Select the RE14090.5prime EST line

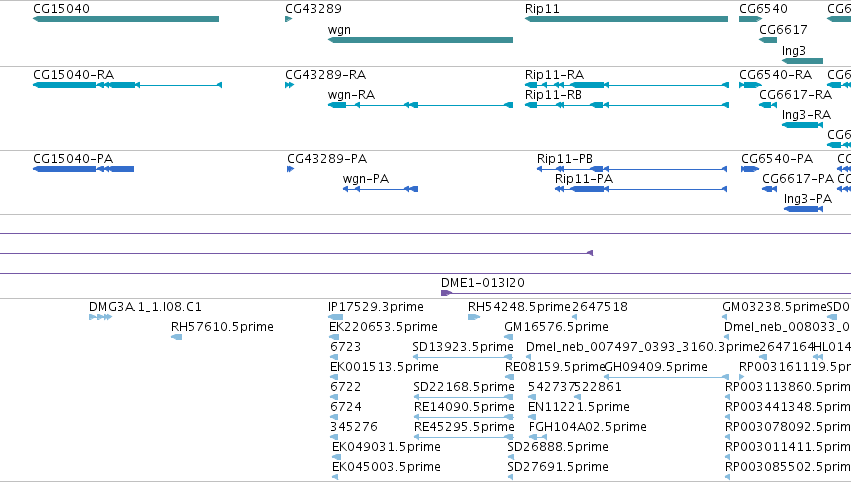click(x=464, y=417)
